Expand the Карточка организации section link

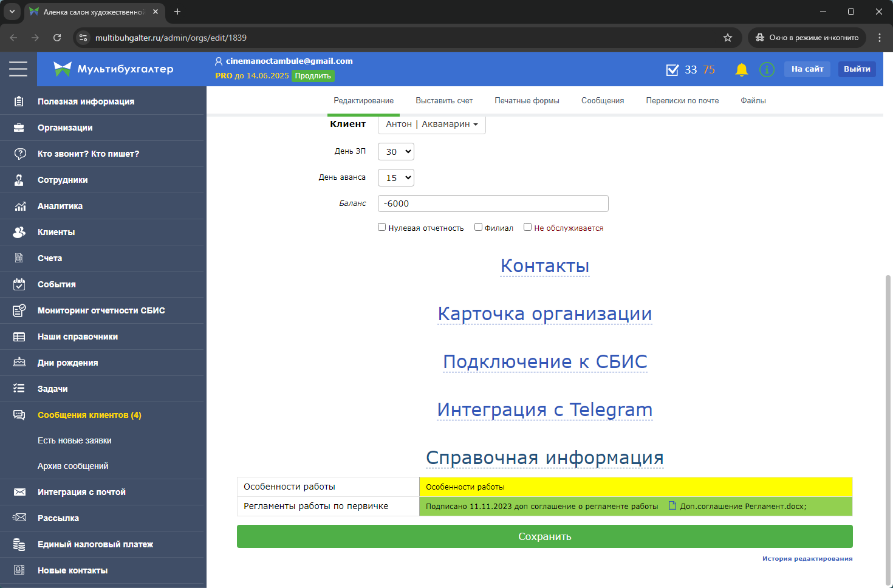pos(544,314)
